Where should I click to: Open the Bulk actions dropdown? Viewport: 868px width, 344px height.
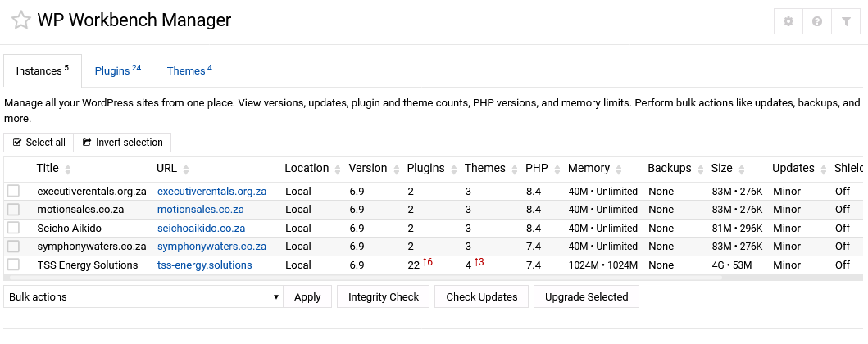pos(143,297)
